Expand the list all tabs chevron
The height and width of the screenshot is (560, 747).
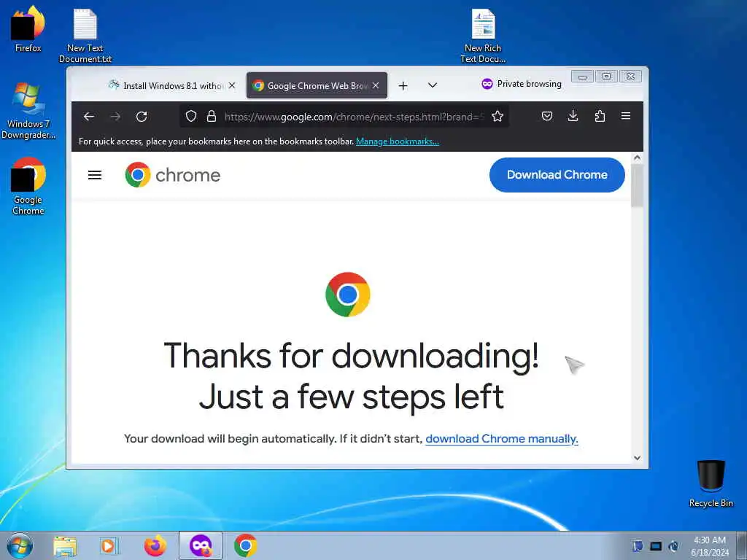(x=433, y=85)
